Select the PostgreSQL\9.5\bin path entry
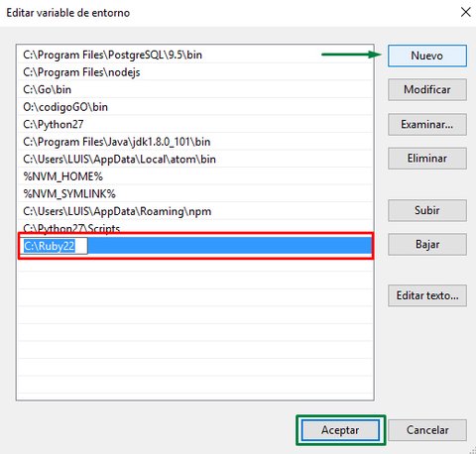The height and width of the screenshot is (454, 476). click(x=195, y=55)
